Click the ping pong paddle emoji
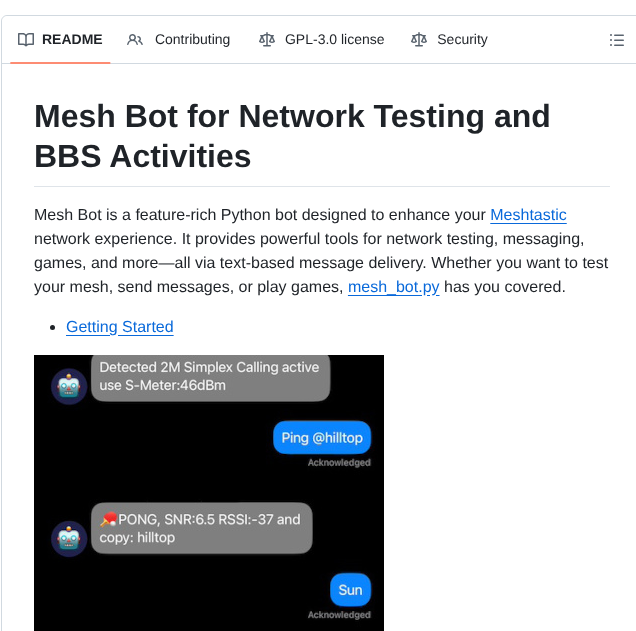This screenshot has width=636, height=631. tap(108, 518)
